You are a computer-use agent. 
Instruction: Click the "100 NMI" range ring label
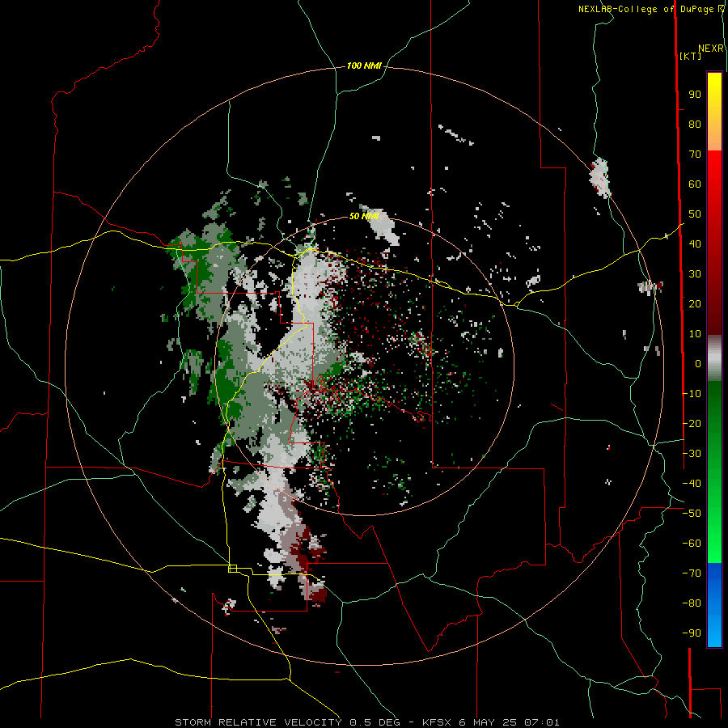364,66
